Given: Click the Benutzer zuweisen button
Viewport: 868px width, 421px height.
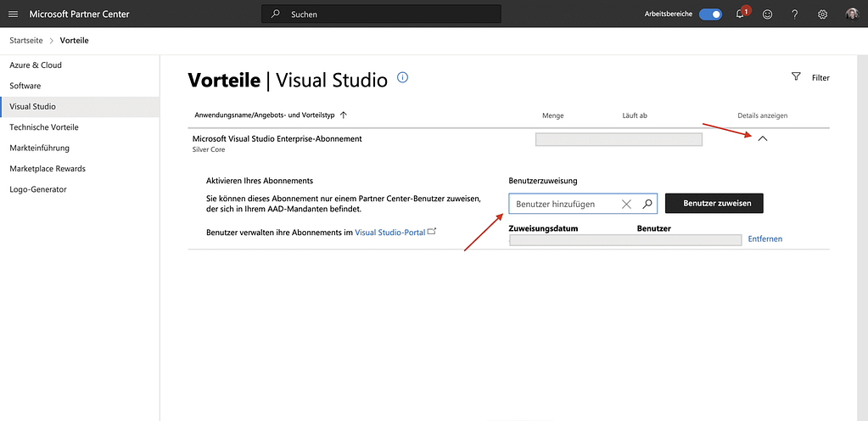Looking at the screenshot, I should pos(714,204).
